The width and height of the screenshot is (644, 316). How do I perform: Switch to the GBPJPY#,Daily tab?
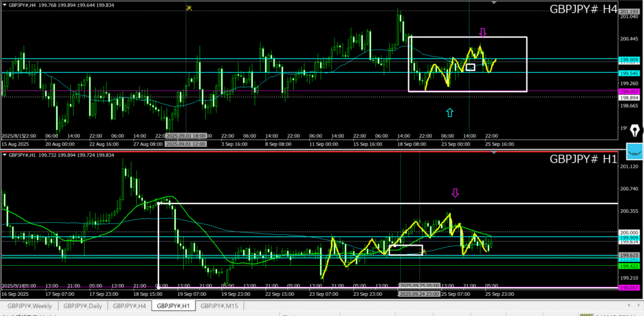pyautogui.click(x=84, y=306)
